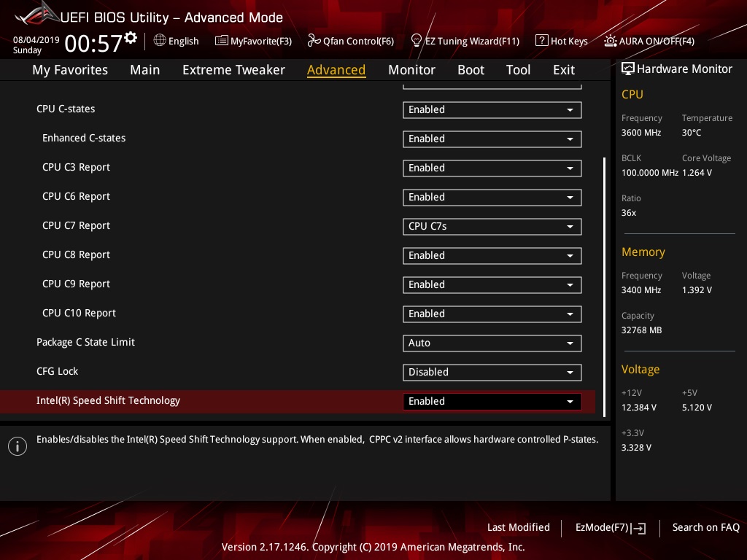Screen dimensions: 747x560
Task: Open the Exit tab
Action: (x=564, y=70)
